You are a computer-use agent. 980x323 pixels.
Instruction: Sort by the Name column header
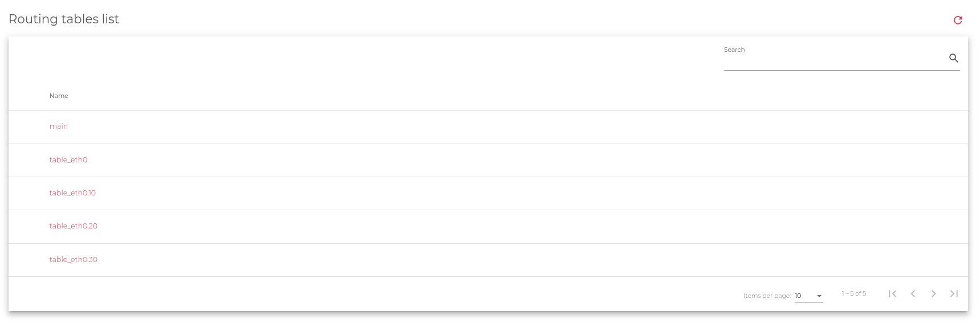[x=59, y=96]
